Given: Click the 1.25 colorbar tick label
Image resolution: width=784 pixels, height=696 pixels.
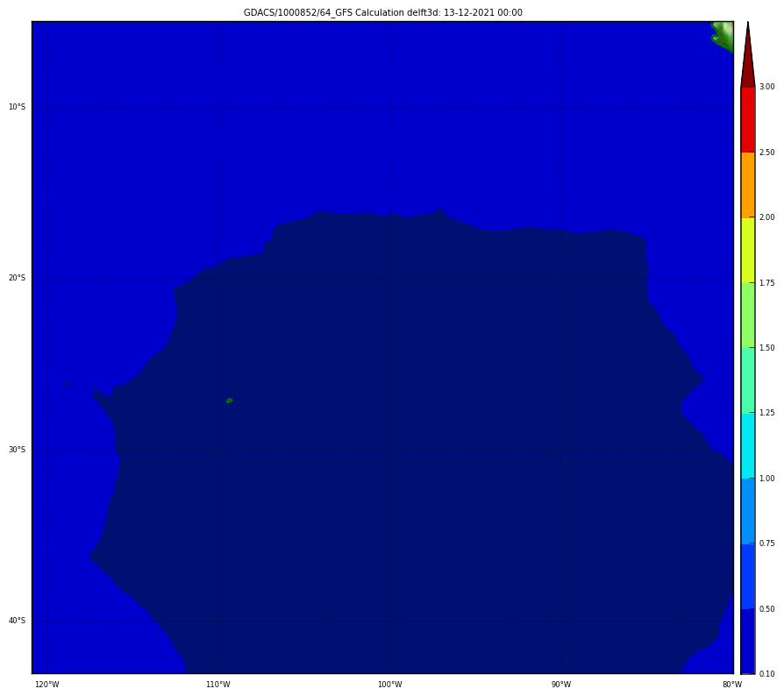Looking at the screenshot, I should 766,413.
